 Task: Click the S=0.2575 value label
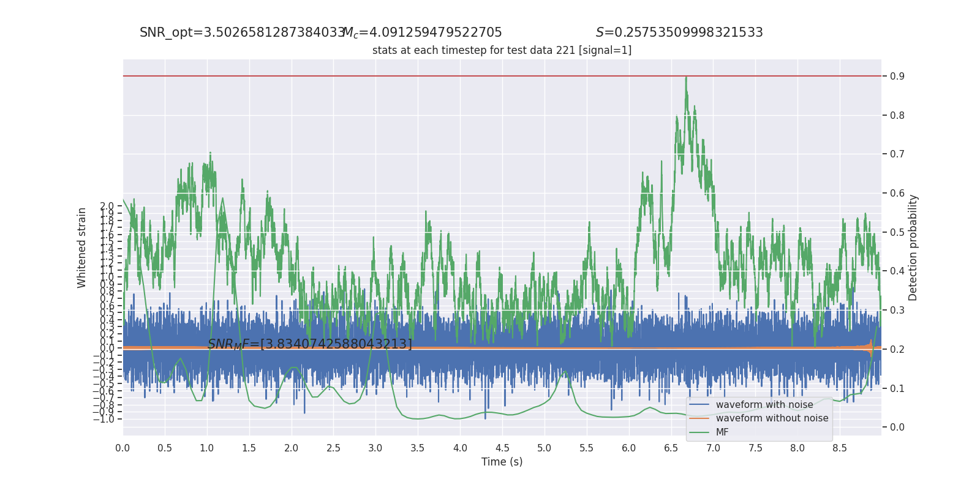[679, 32]
